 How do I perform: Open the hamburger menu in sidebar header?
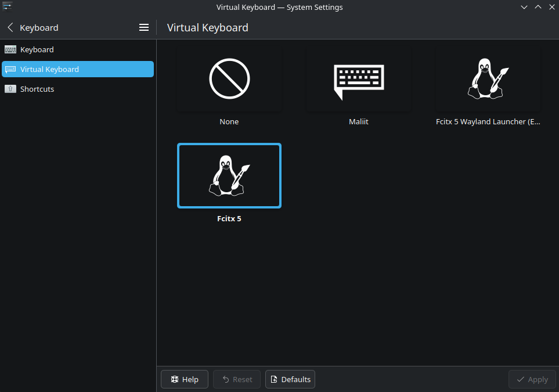pyautogui.click(x=144, y=27)
